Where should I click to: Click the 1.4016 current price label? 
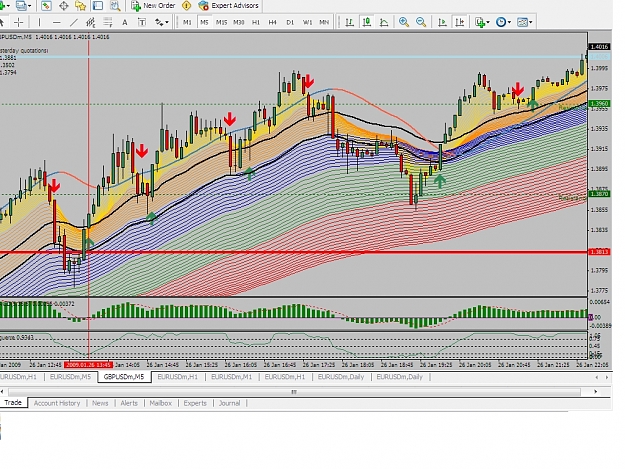coord(599,47)
